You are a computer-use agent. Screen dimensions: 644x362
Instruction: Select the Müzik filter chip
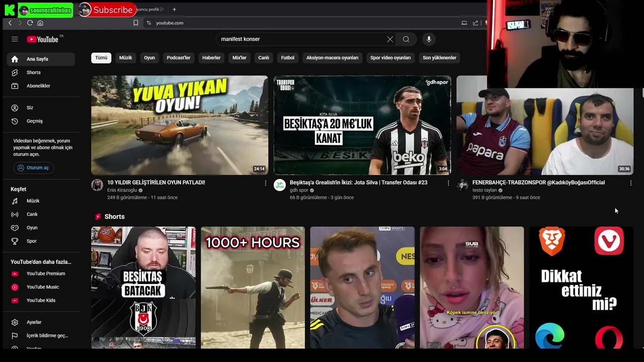point(125,58)
